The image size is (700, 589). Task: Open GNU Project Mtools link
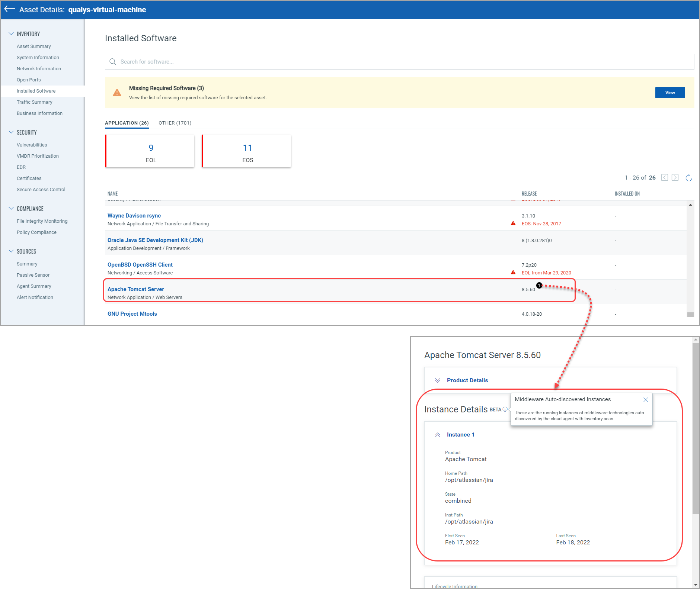132,314
